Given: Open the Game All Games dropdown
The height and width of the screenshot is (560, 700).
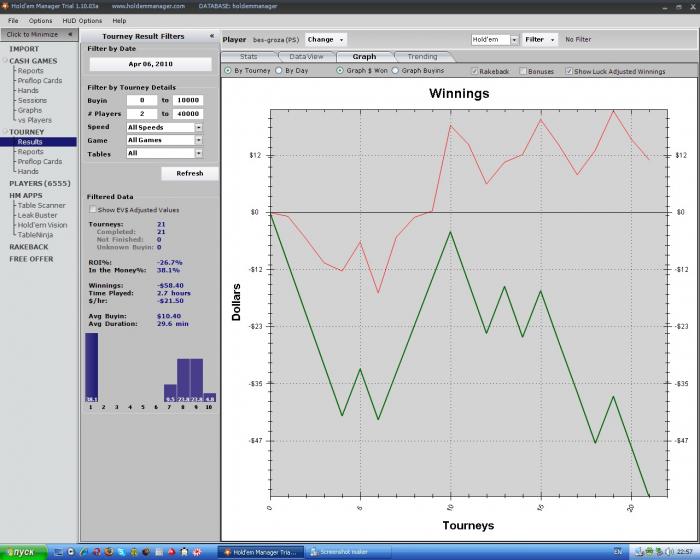Looking at the screenshot, I should point(164,140).
